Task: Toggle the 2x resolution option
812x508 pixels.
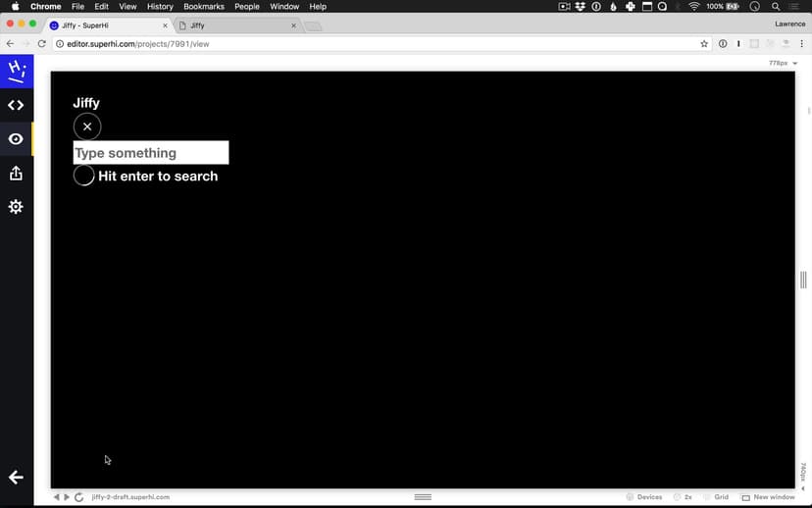Action: tap(683, 497)
